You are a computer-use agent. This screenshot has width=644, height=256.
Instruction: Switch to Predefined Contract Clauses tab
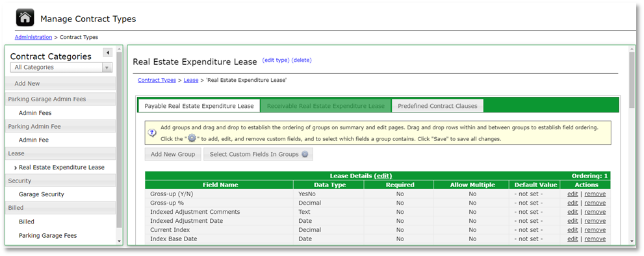click(x=437, y=106)
